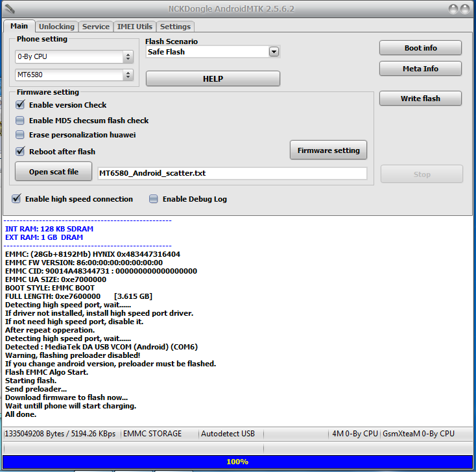Click the MT6580_Android_scatter.txt path field
This screenshot has height=472, width=476.
tap(232, 173)
